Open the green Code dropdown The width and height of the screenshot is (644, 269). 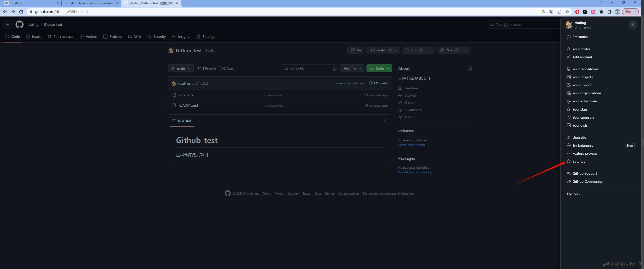click(x=379, y=68)
